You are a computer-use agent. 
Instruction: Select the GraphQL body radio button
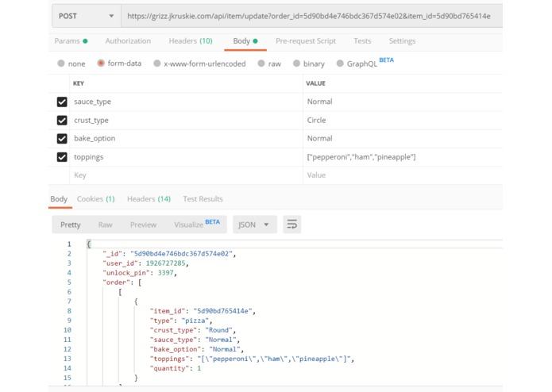[340, 63]
